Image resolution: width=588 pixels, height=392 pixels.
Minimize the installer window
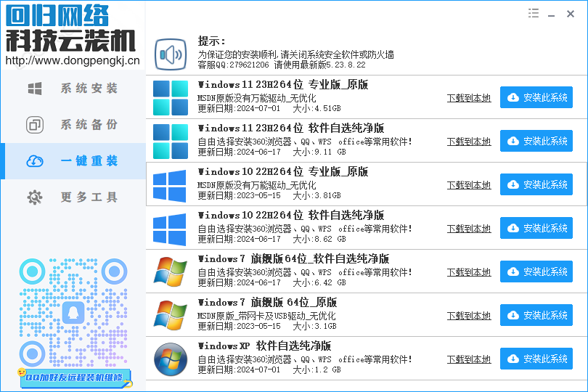pos(551,15)
